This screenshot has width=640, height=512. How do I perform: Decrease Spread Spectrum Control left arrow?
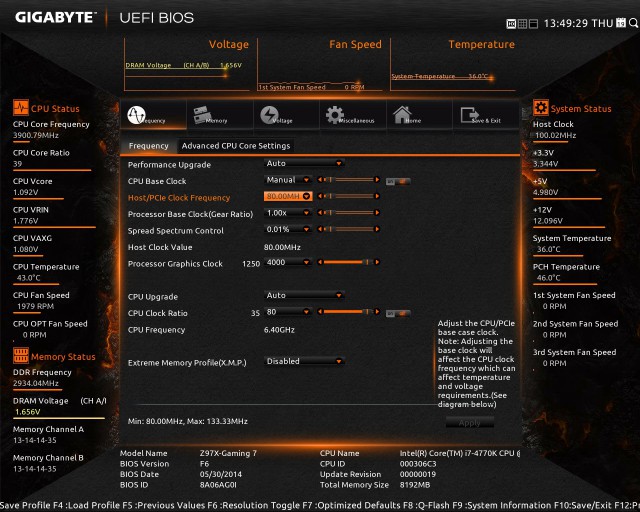(x=320, y=229)
